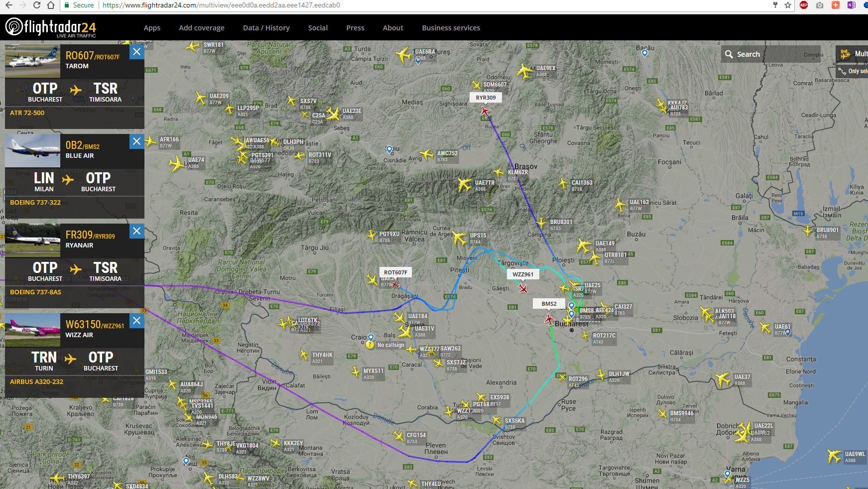Open the Blue Air aircraft photo thumbnail
This screenshot has width=868, height=489.
[32, 150]
